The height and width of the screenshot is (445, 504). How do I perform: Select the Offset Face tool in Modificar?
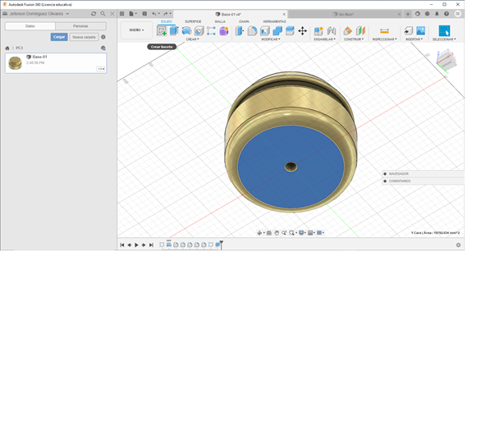(x=290, y=31)
